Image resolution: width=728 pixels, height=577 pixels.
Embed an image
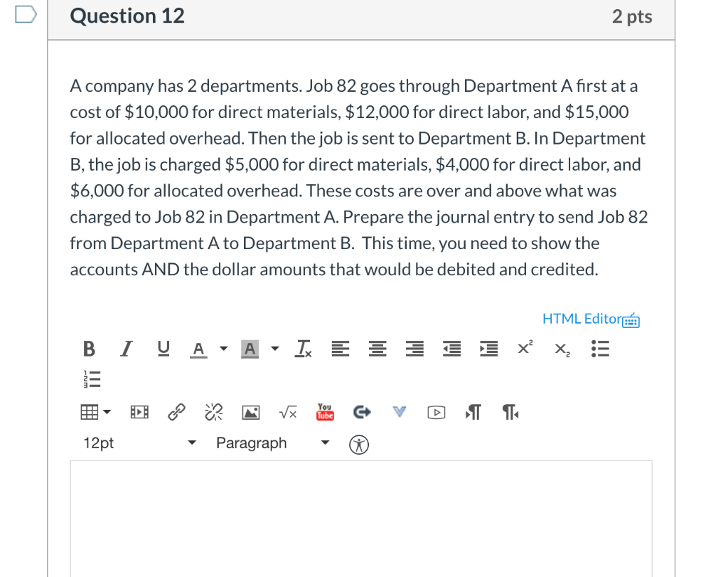(x=251, y=413)
